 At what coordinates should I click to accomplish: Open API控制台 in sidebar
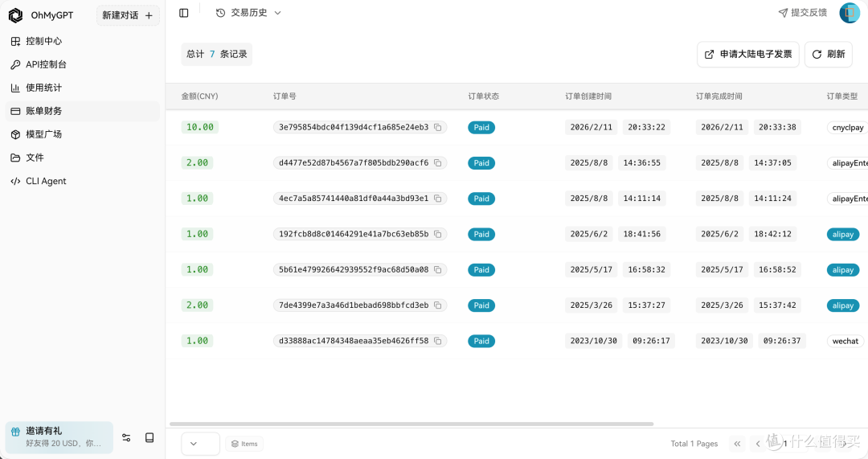click(83, 64)
